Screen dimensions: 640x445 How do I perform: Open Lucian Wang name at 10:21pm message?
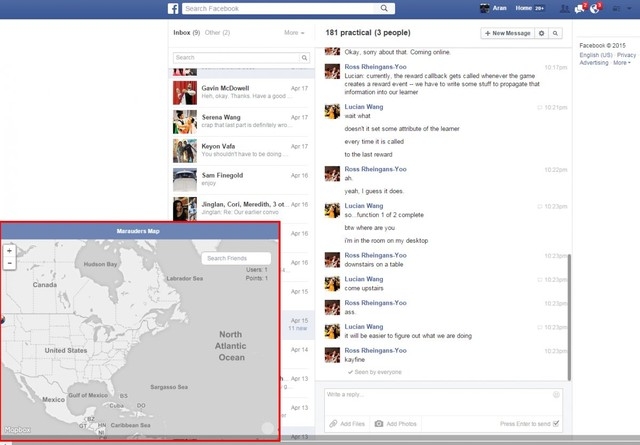click(364, 107)
